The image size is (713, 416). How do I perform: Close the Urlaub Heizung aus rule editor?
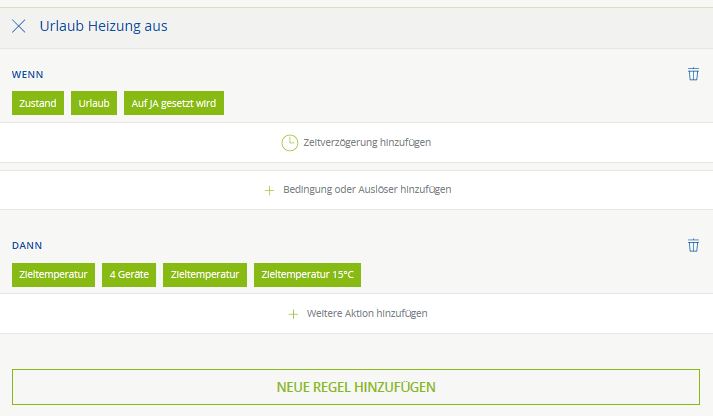(x=18, y=27)
